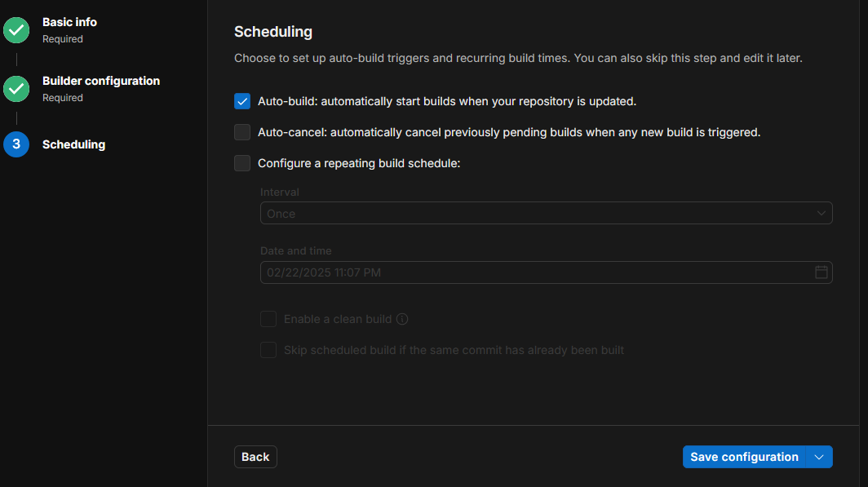Click the Auto-build description text label
The width and height of the screenshot is (868, 487).
tap(446, 101)
